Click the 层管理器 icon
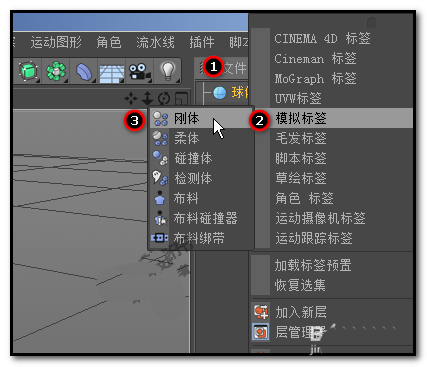This screenshot has width=427, height=367. 260,332
